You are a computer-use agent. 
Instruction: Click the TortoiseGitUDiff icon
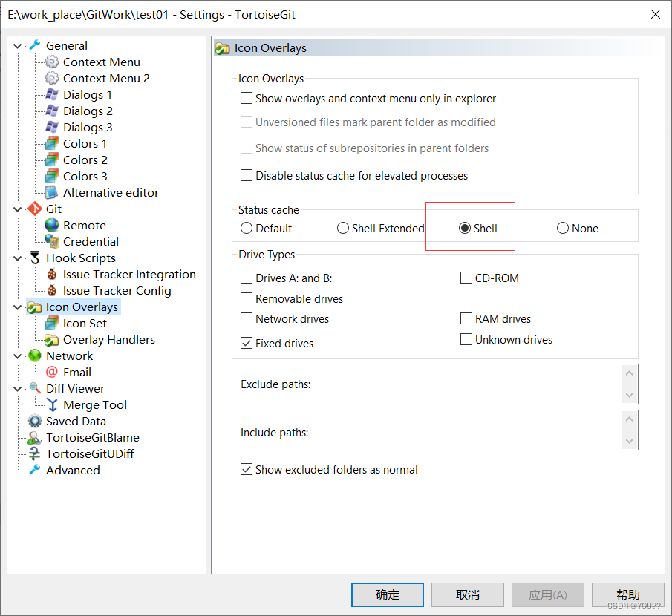tap(35, 453)
